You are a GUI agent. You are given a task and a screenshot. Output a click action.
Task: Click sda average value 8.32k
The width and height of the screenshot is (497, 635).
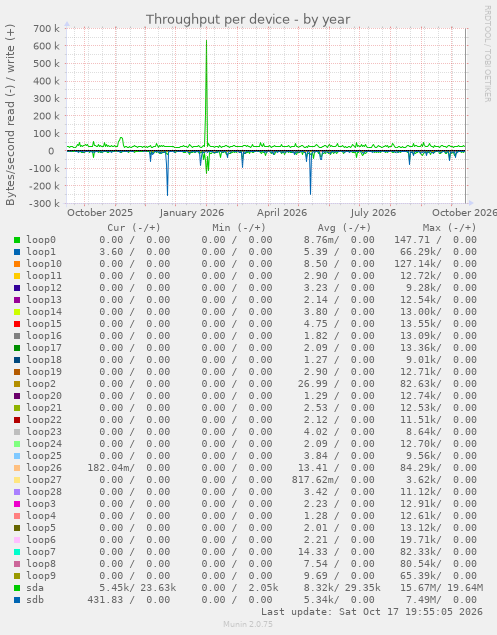(x=319, y=588)
